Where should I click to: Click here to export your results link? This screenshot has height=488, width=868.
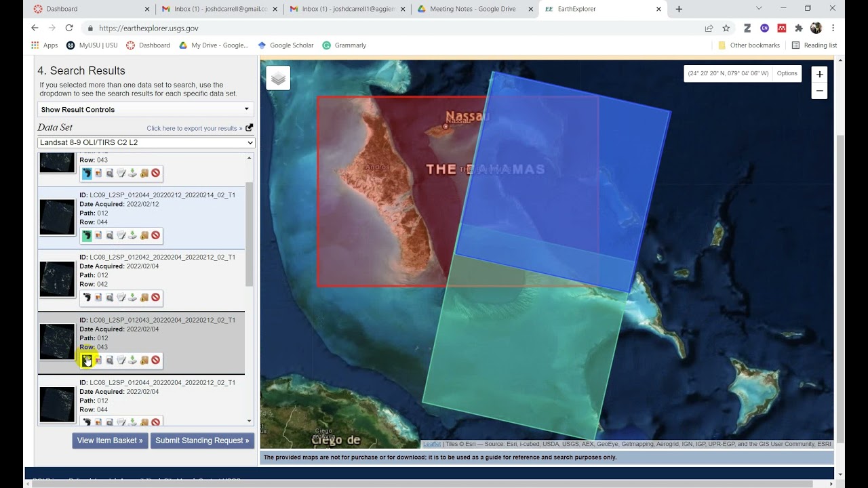(x=194, y=128)
